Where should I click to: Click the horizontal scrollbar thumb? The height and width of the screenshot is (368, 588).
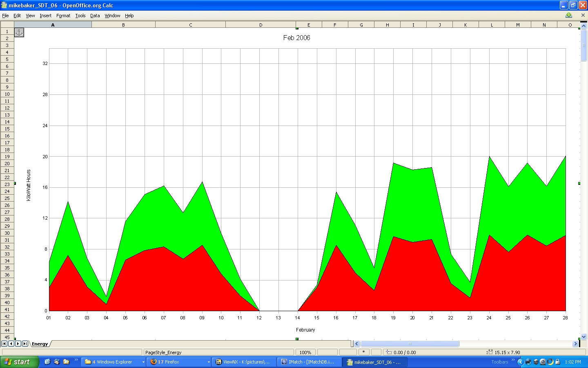pyautogui.click(x=410, y=344)
